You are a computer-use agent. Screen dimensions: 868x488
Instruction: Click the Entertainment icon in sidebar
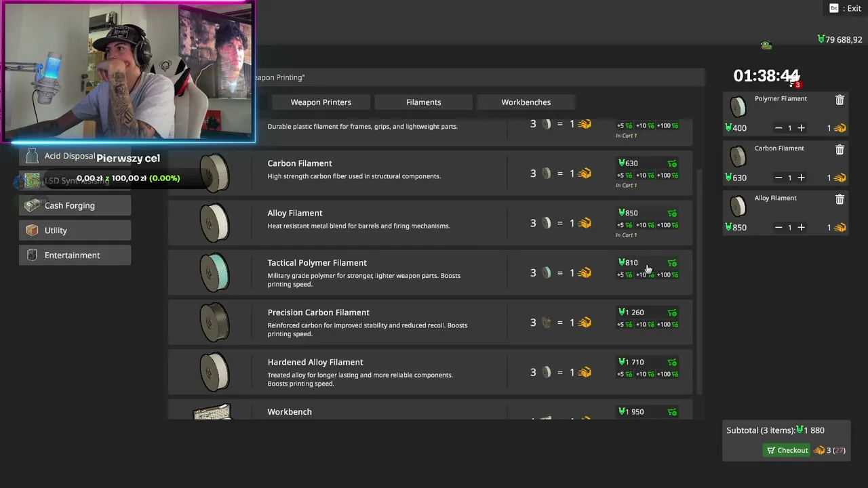(x=32, y=255)
